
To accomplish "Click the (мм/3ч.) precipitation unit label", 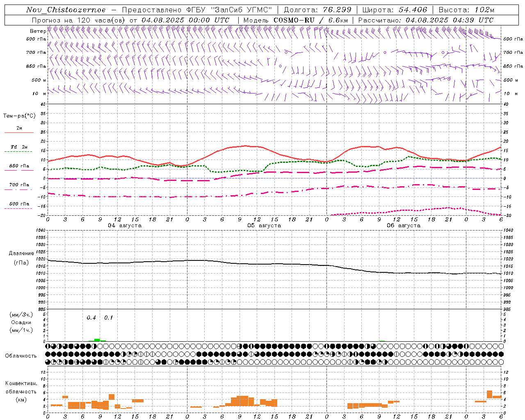I will [x=21, y=315].
